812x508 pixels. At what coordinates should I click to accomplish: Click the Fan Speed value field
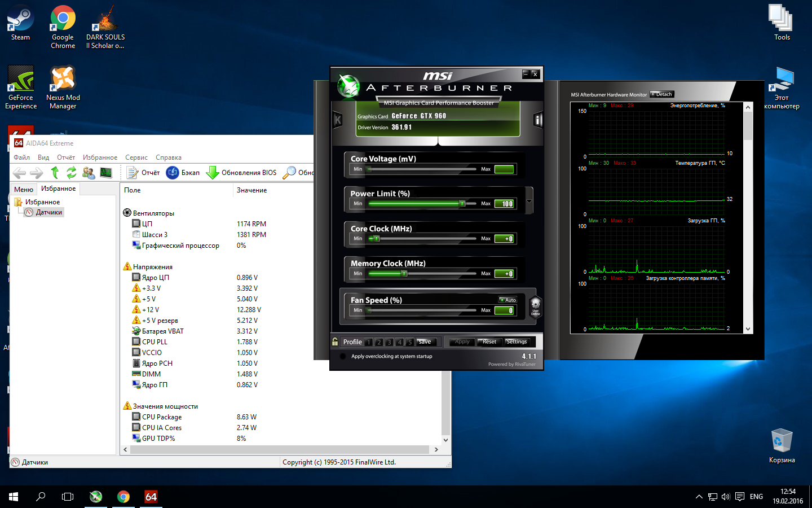pos(504,310)
